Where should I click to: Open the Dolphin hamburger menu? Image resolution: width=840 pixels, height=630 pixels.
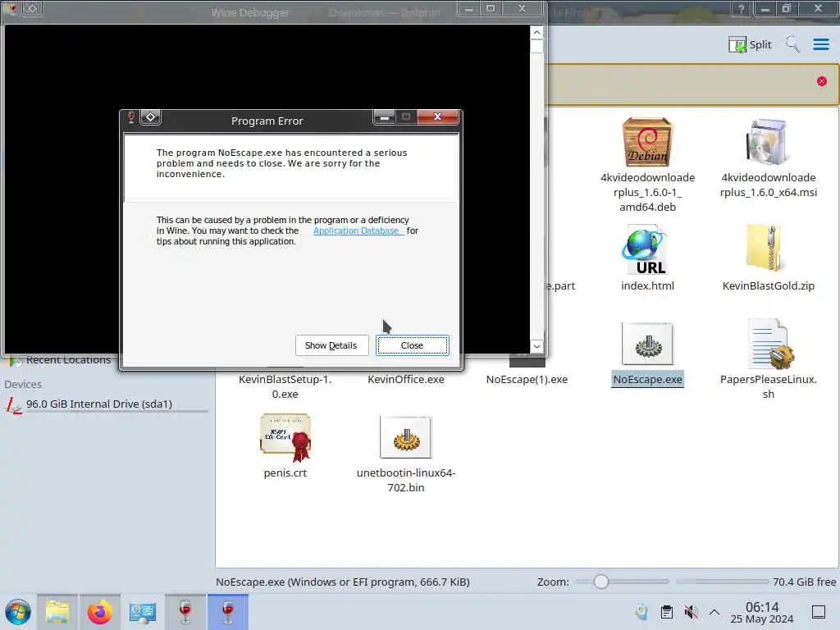point(820,44)
